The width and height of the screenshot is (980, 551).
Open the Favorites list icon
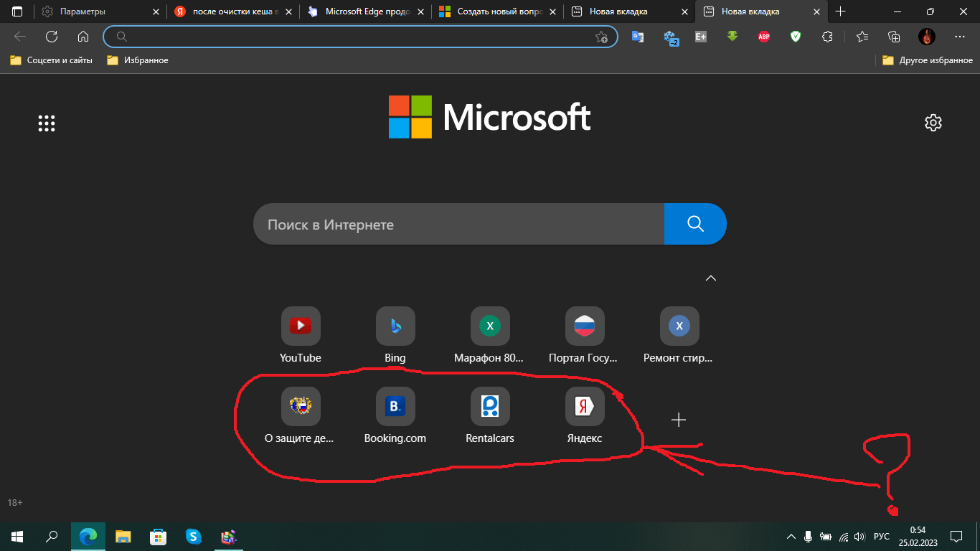862,37
